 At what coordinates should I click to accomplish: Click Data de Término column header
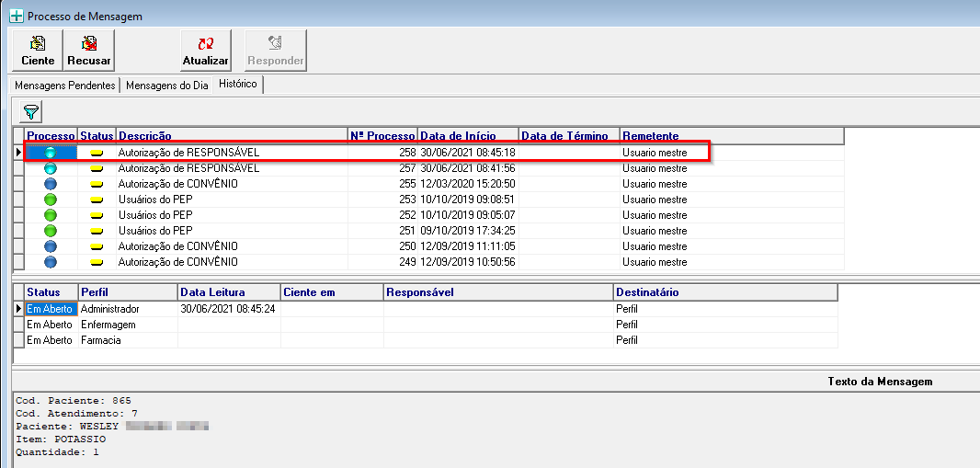[x=569, y=136]
